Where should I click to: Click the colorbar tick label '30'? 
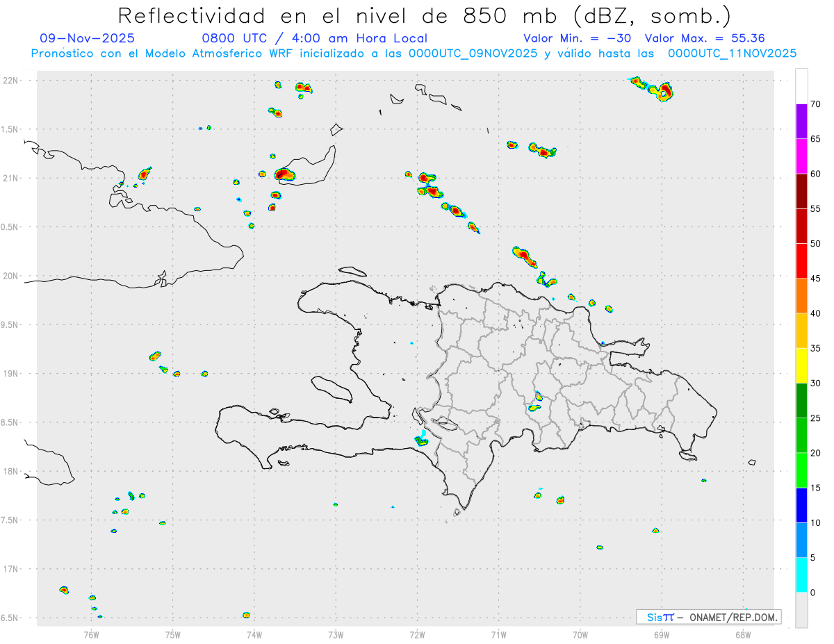coord(815,383)
